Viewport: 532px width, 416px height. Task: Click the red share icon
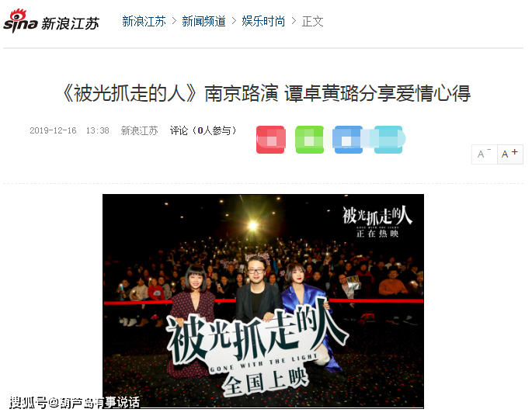point(270,140)
